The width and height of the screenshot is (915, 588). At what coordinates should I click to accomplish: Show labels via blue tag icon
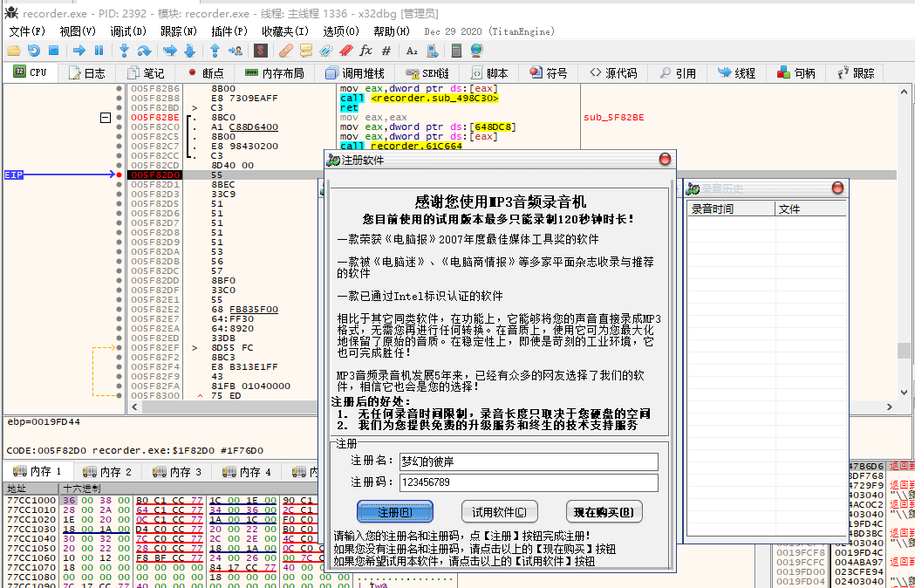pos(325,51)
